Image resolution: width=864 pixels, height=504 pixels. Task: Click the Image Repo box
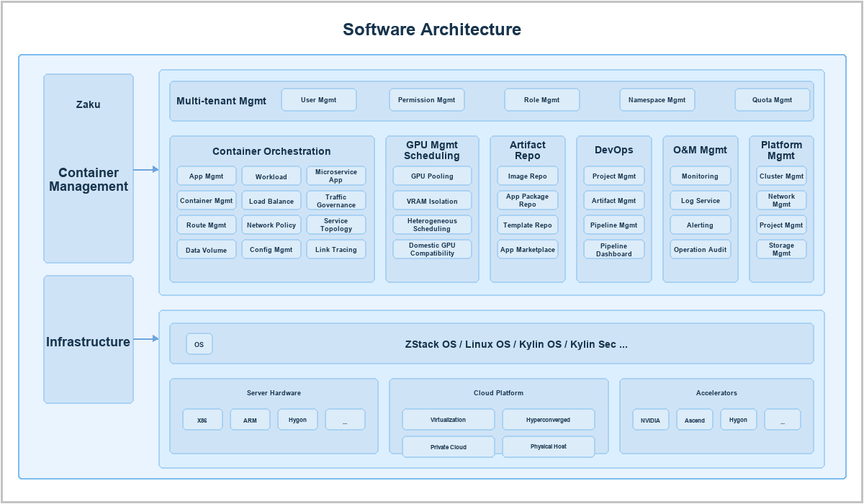point(528,176)
